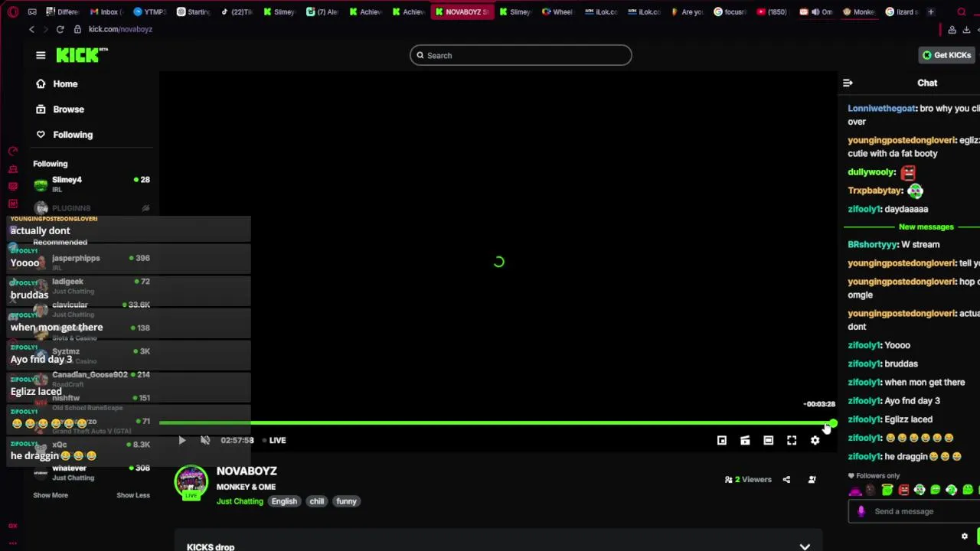The image size is (980, 551).
Task: Switch to the YTMP3 browser tab
Action: click(149, 12)
